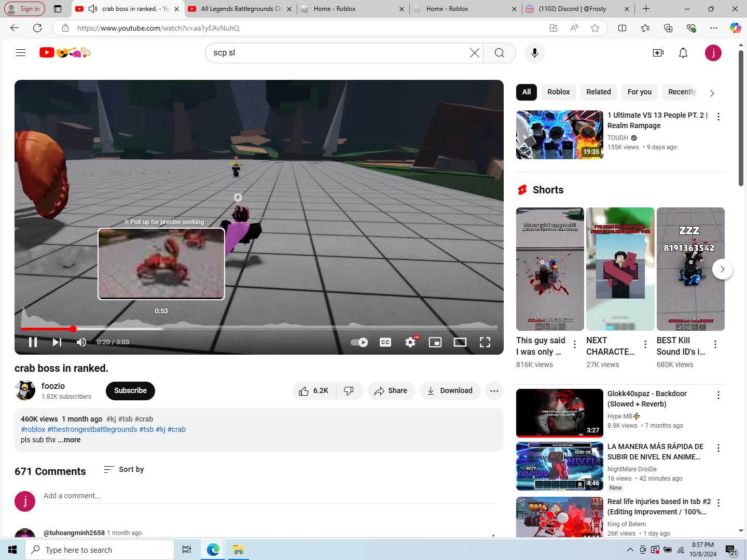
Task: Open File Explorer from taskbar
Action: [238, 550]
